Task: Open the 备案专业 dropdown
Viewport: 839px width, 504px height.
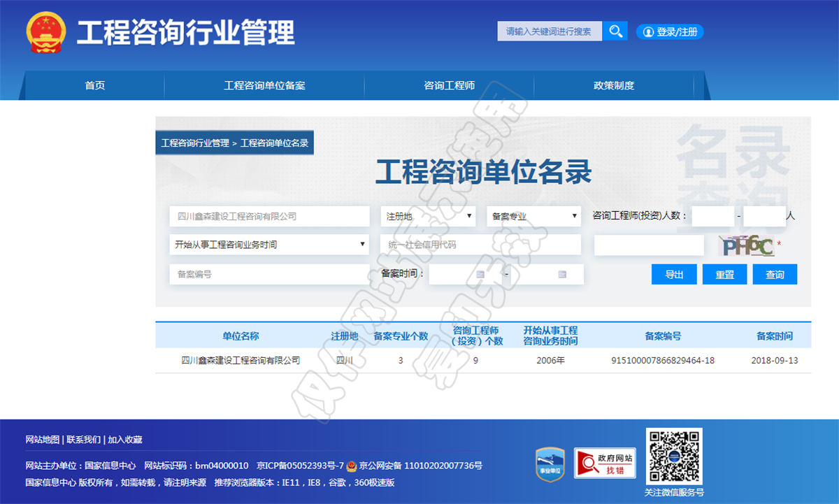Action: (x=533, y=216)
